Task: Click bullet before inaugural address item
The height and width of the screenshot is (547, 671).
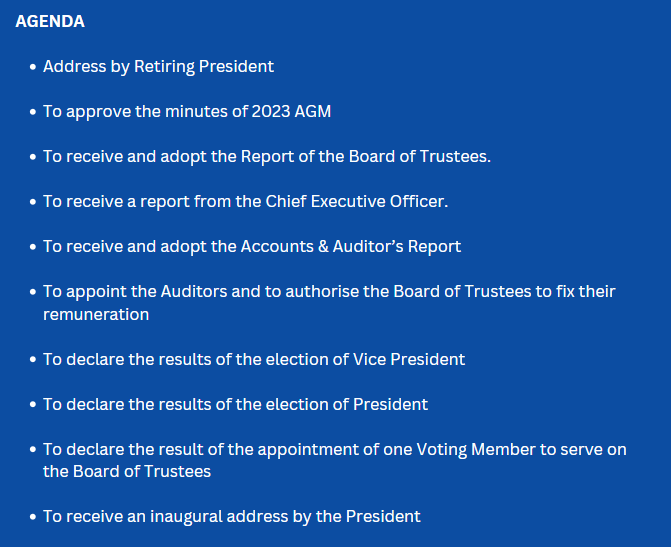Action: (x=33, y=517)
